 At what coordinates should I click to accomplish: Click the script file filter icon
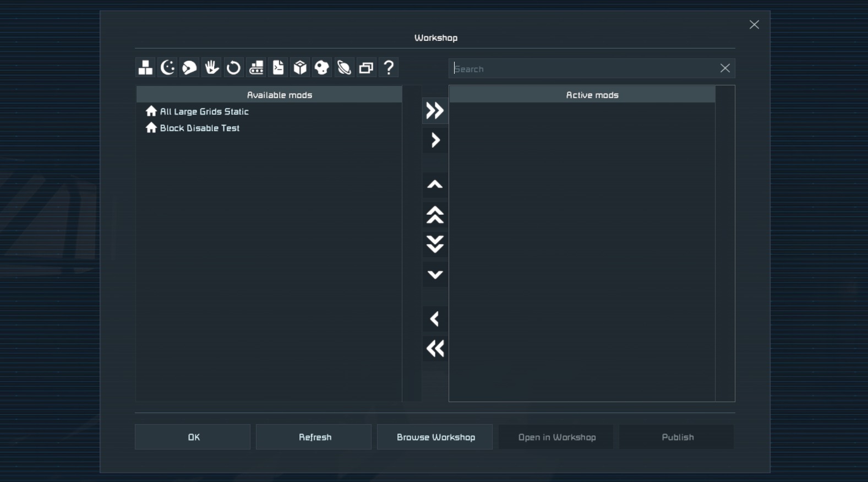278,68
